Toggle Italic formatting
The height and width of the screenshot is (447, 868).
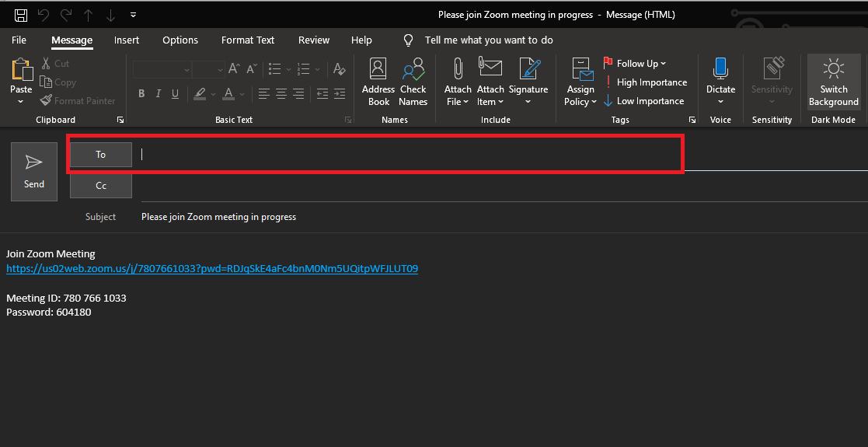tap(159, 93)
